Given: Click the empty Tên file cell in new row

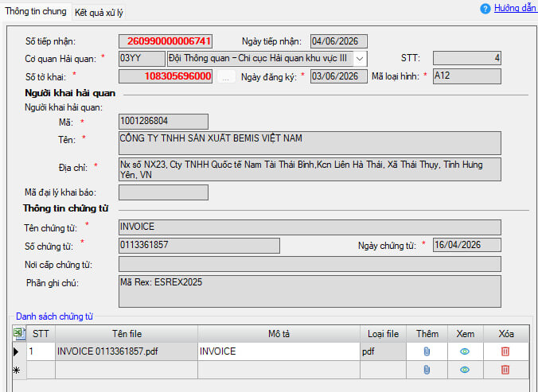Looking at the screenshot, I should tap(127, 370).
